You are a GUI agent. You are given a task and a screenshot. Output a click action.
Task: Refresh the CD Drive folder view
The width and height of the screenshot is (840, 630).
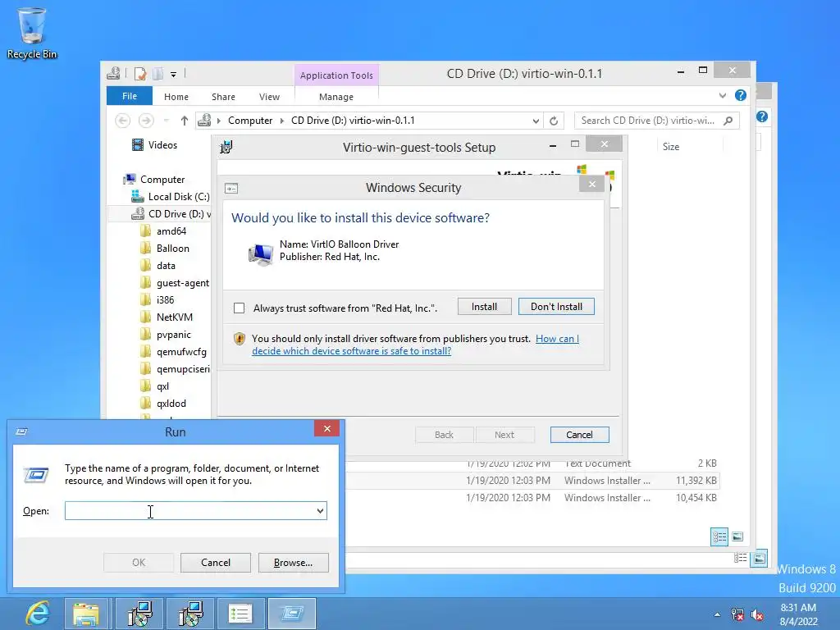554,121
